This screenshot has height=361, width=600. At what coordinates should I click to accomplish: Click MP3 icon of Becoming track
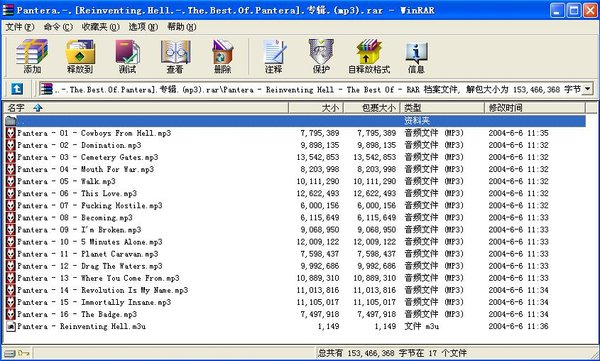(11, 217)
